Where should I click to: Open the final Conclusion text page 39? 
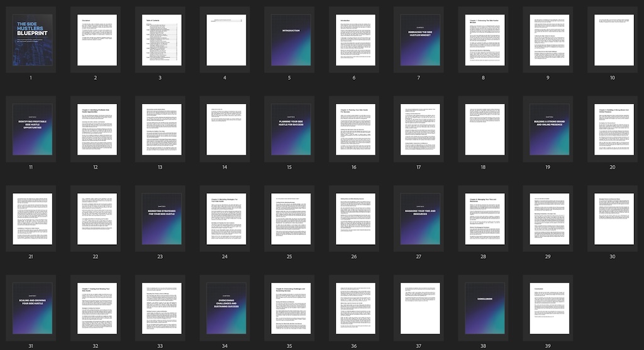(550, 308)
